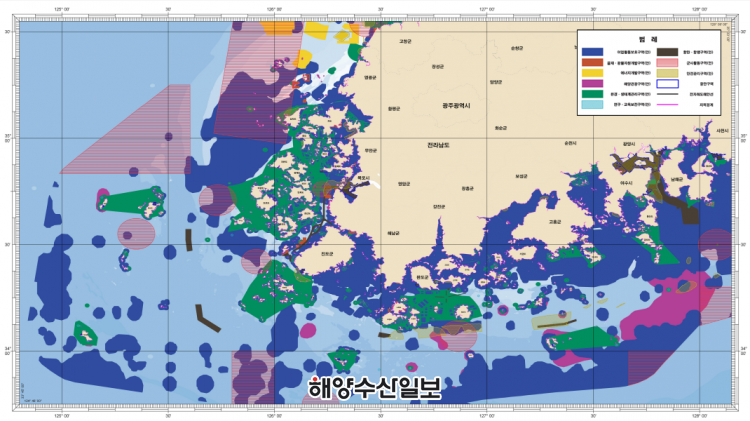Pick the dark brown legend swatch

(x=667, y=52)
